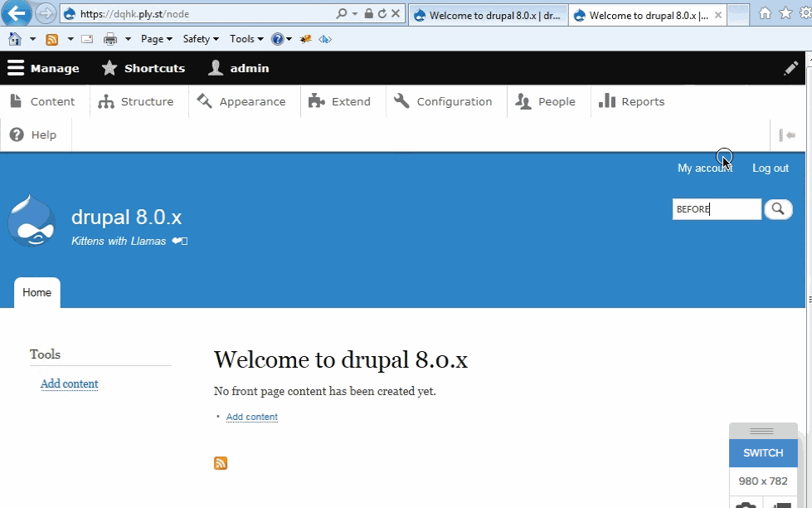Stop loading with the X icon
812x508 pixels.
395,13
